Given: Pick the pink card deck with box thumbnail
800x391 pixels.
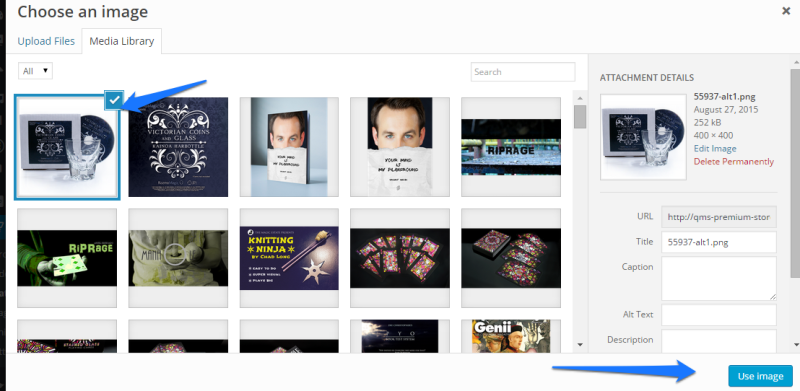Looking at the screenshot, I should point(511,258).
